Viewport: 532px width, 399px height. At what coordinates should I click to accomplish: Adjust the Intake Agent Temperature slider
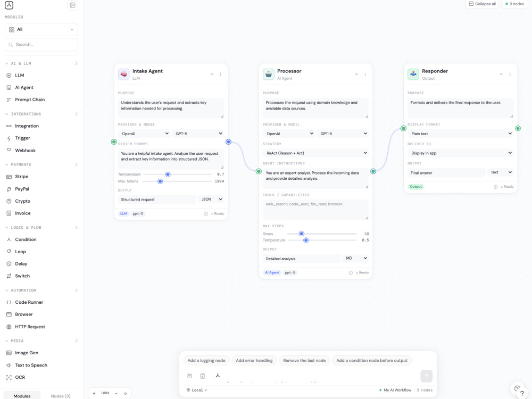[178, 174]
